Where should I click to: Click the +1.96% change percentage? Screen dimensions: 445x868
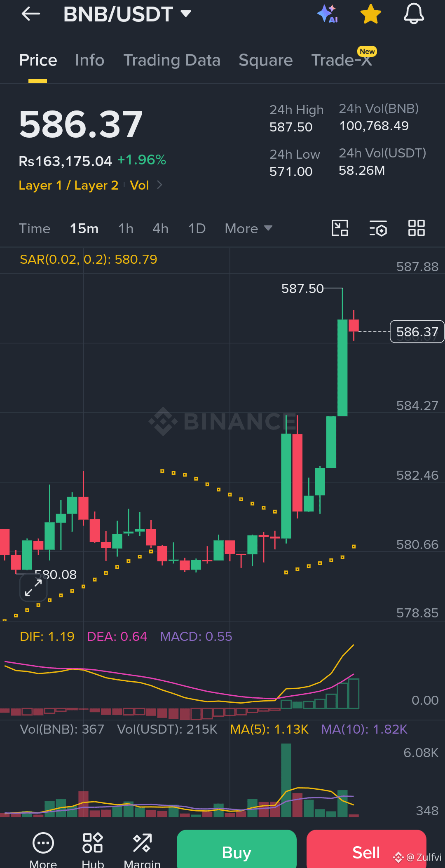(142, 160)
